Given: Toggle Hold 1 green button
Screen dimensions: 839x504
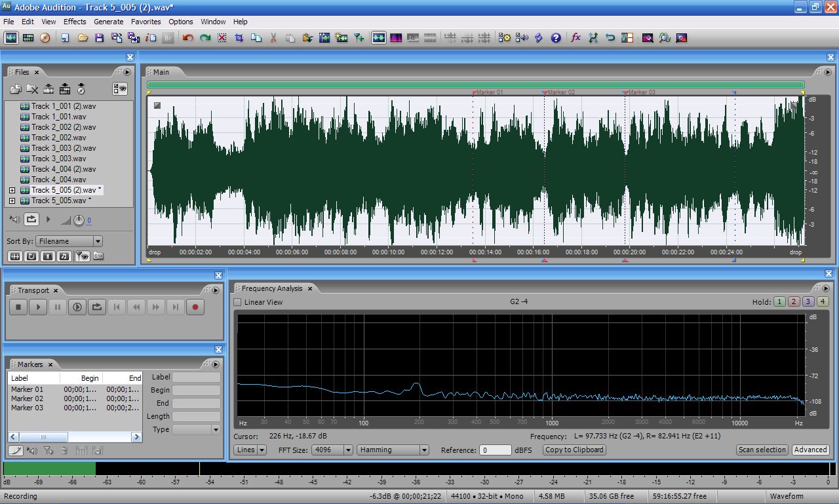Looking at the screenshot, I should [x=779, y=301].
